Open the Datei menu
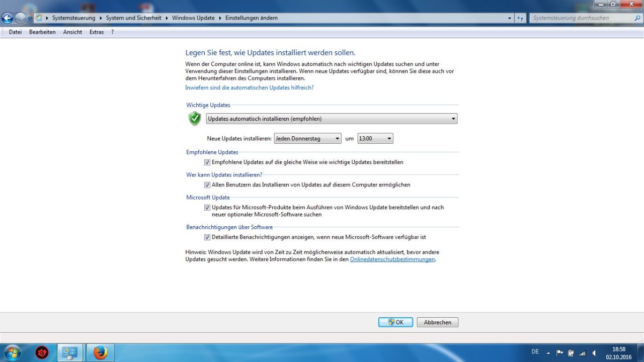This screenshot has width=644, height=362. [x=15, y=32]
